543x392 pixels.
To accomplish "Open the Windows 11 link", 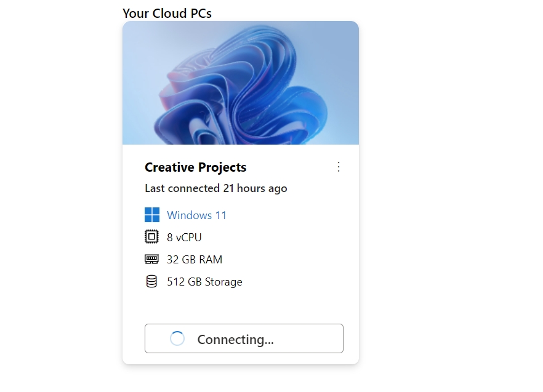I will (196, 215).
